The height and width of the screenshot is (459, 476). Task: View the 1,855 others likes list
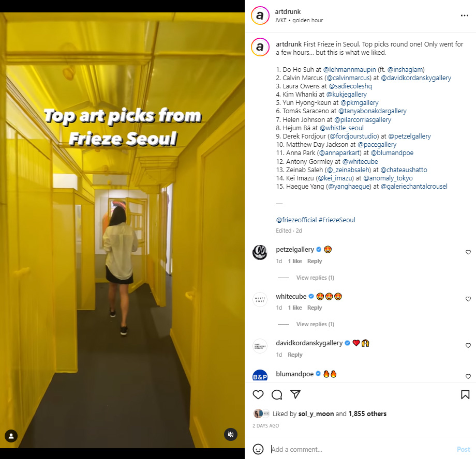click(367, 414)
